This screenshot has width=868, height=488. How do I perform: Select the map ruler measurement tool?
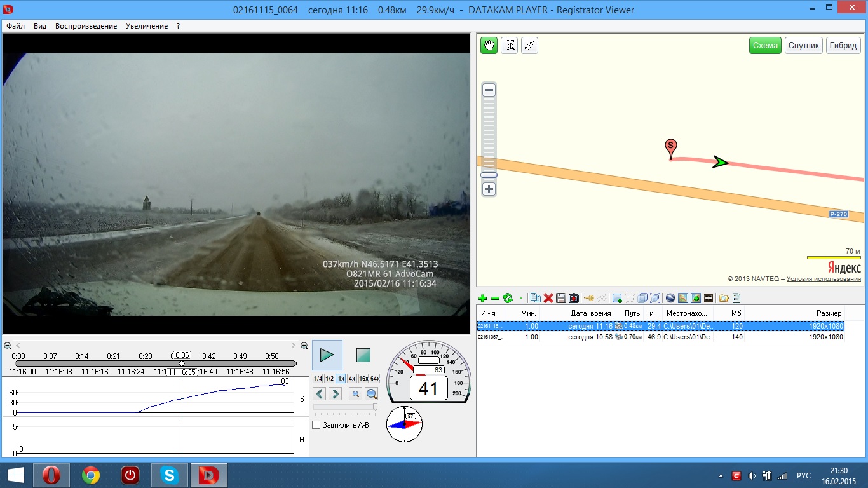pyautogui.click(x=529, y=45)
